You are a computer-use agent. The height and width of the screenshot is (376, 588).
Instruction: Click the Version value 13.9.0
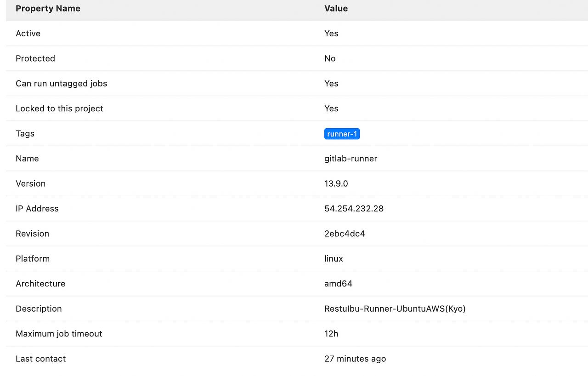coord(335,183)
